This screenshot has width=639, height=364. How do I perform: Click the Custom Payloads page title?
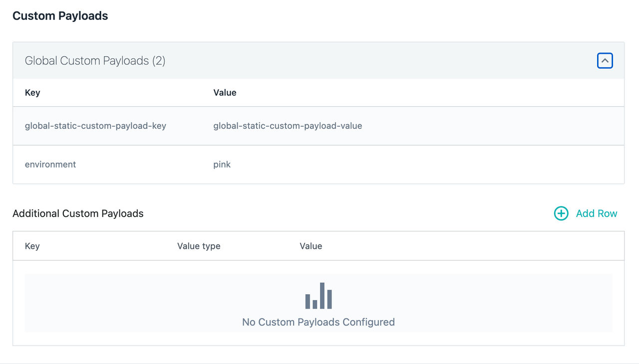[x=60, y=16]
